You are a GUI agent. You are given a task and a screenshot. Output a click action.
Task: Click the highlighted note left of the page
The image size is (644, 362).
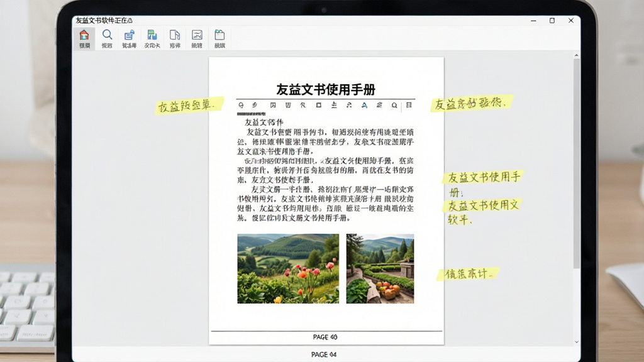[x=189, y=106]
